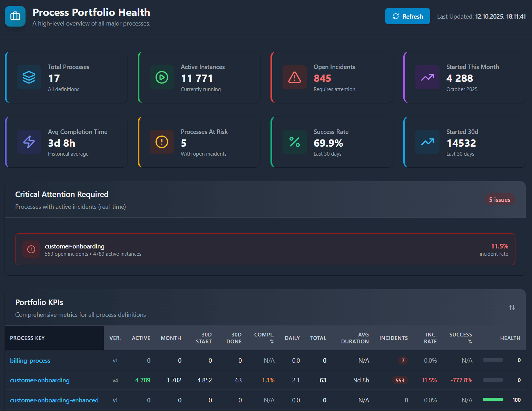Click the 553 incidents badge in the table
The height and width of the screenshot is (411, 532).
click(400, 380)
